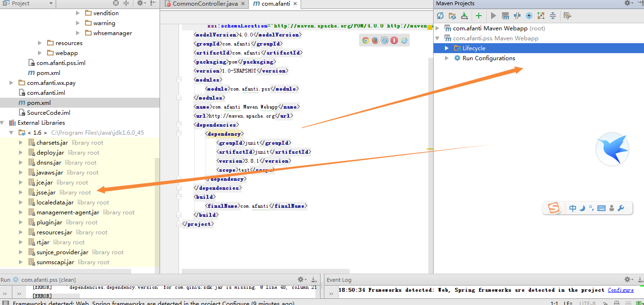Open preview in Safari browser icon
The height and width of the screenshot is (305, 644).
385,40
